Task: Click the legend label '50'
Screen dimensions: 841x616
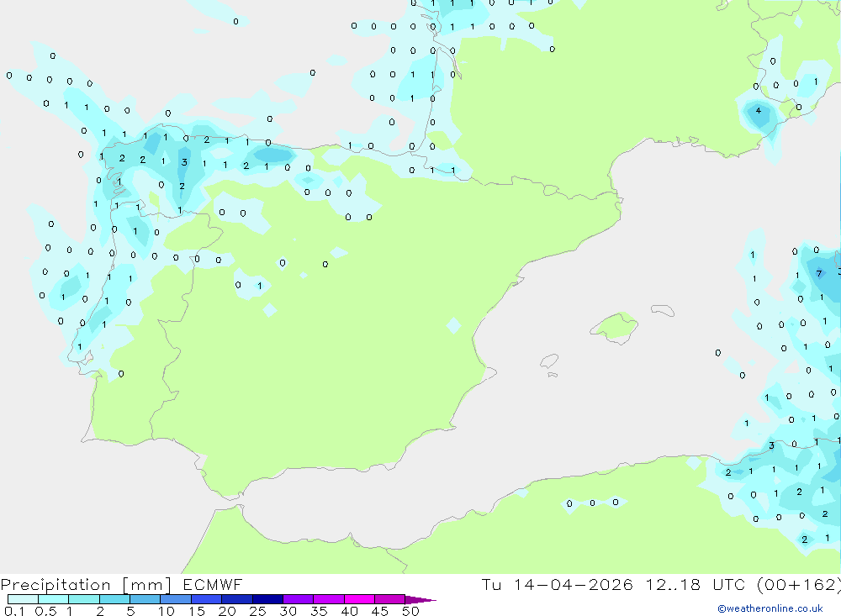Action: coord(410,611)
